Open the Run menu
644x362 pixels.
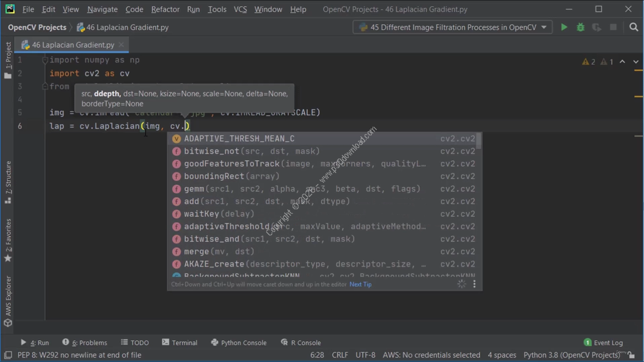tap(193, 9)
